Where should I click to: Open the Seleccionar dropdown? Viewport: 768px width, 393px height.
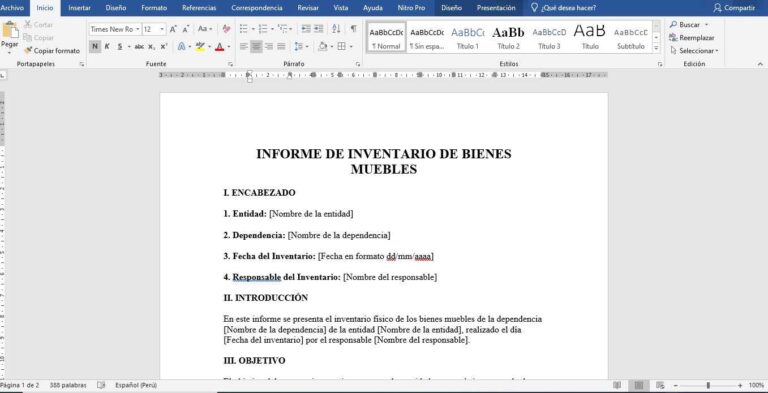[695, 50]
